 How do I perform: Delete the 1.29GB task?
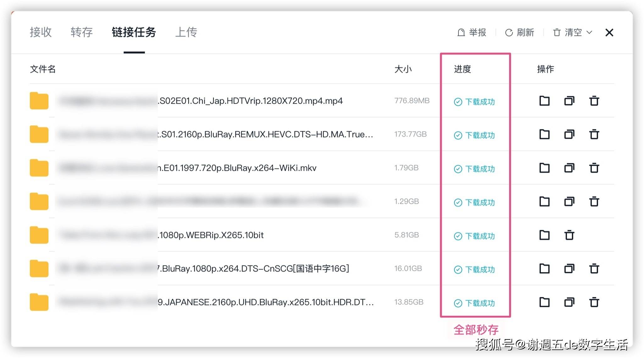coord(594,201)
